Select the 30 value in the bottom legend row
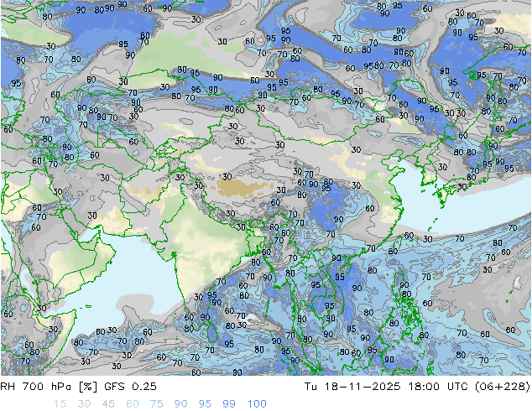 pyautogui.click(x=84, y=404)
